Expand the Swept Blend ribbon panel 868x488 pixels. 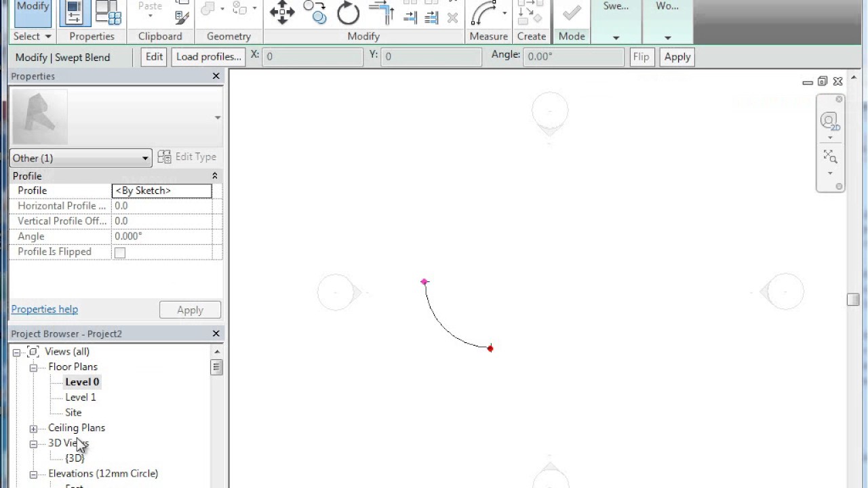tap(616, 38)
